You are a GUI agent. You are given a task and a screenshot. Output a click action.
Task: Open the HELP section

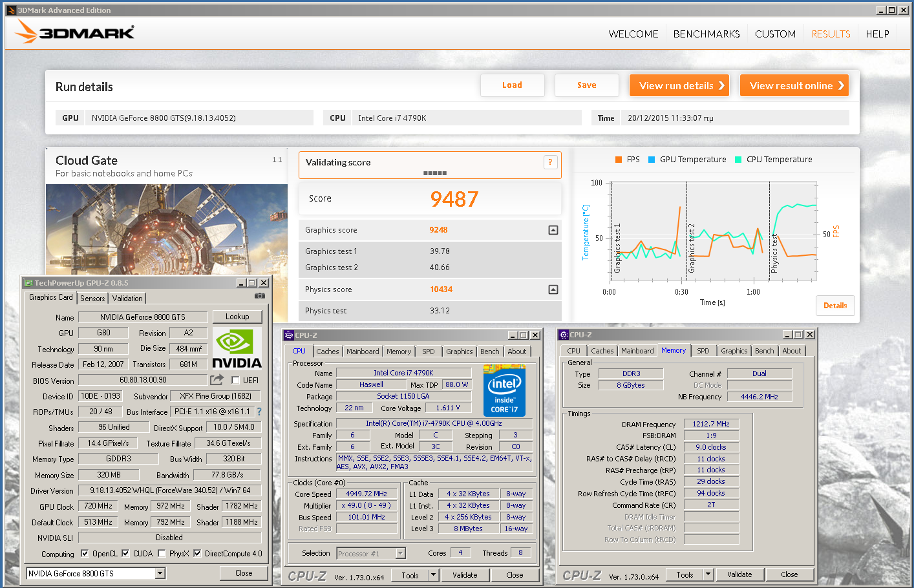coord(877,34)
